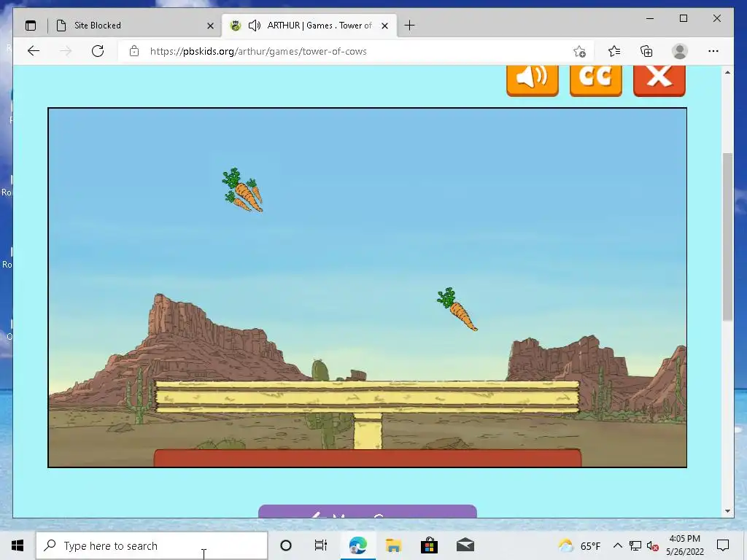View site information via the lock icon
This screenshot has width=747, height=560.
click(134, 51)
